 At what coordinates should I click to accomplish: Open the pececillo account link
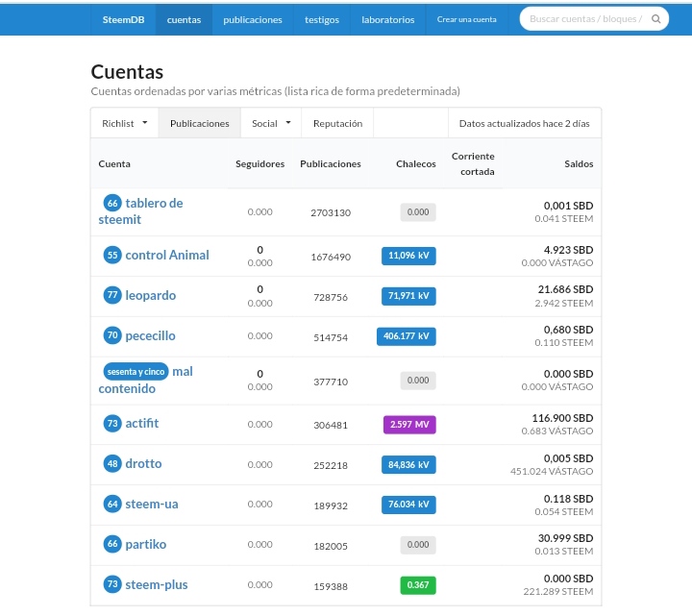[151, 335]
